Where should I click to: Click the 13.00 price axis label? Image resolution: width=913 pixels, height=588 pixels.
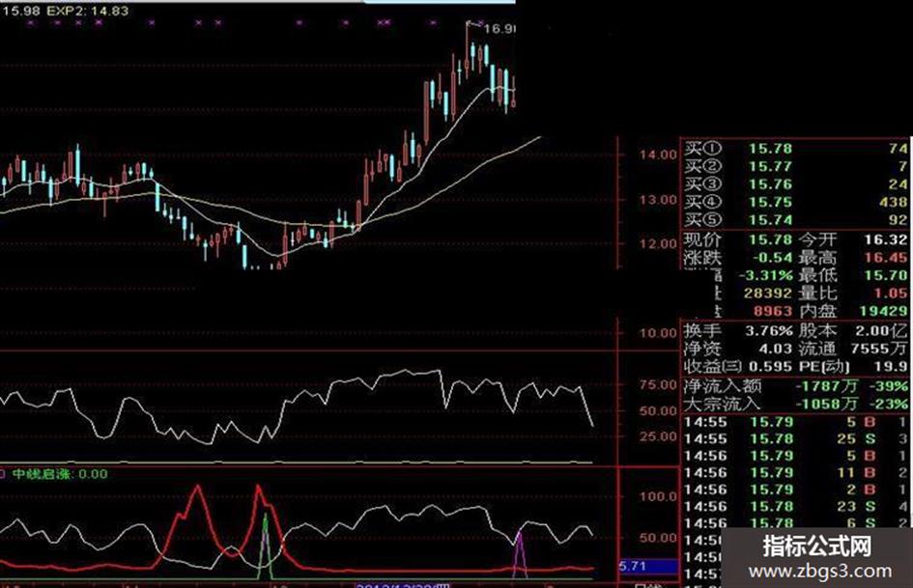659,200
